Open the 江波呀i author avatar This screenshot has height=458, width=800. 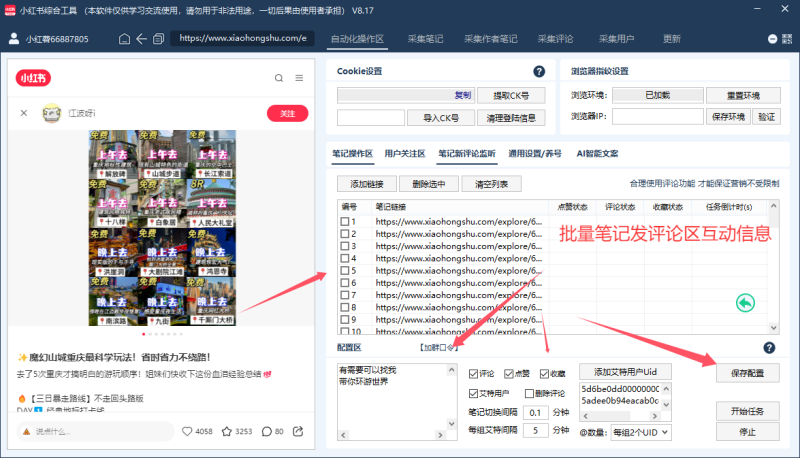(x=52, y=113)
